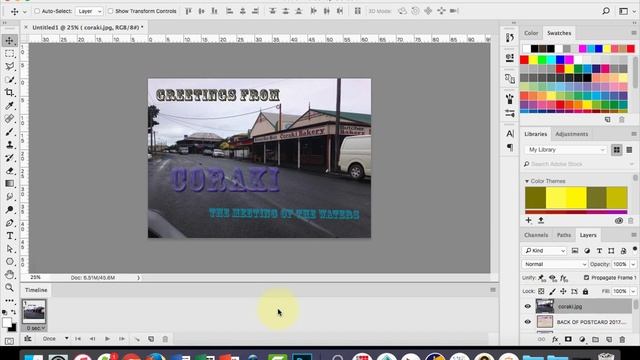Select the Clone Stamp tool
The image size is (640, 360).
[9, 145]
